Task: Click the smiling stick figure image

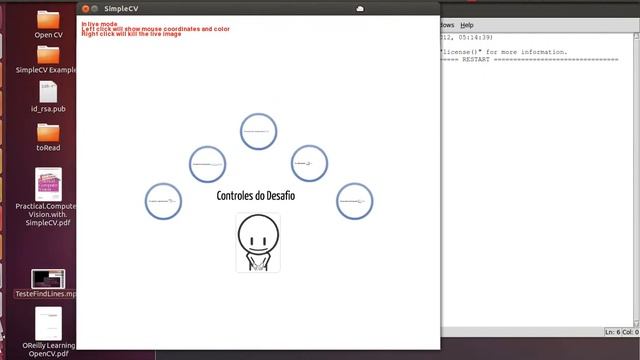Action: (x=258, y=242)
